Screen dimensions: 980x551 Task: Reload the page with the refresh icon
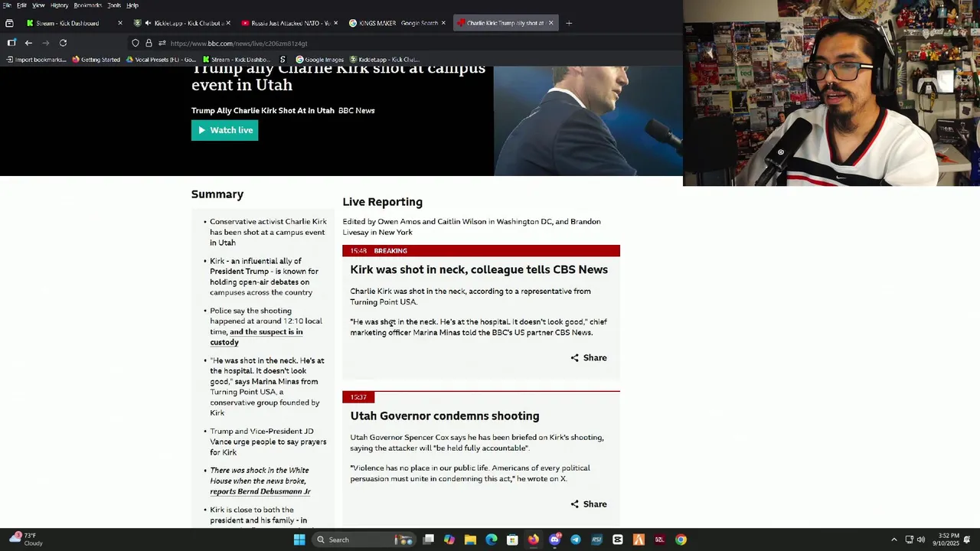63,43
